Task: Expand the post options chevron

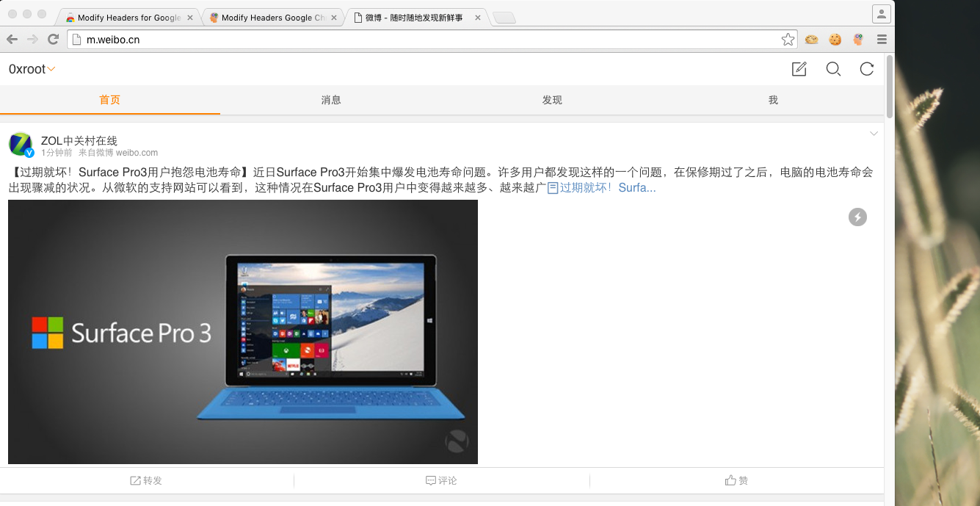Action: click(x=874, y=134)
